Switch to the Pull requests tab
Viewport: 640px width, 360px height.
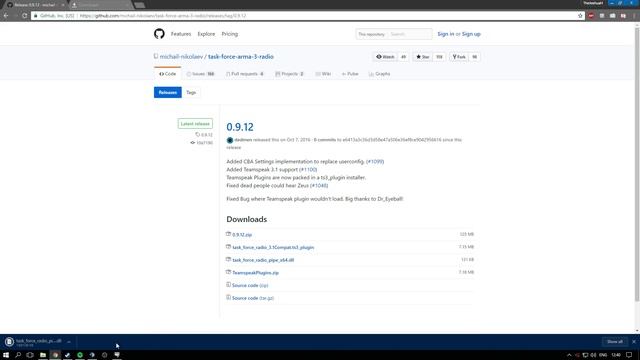pyautogui.click(x=245, y=74)
